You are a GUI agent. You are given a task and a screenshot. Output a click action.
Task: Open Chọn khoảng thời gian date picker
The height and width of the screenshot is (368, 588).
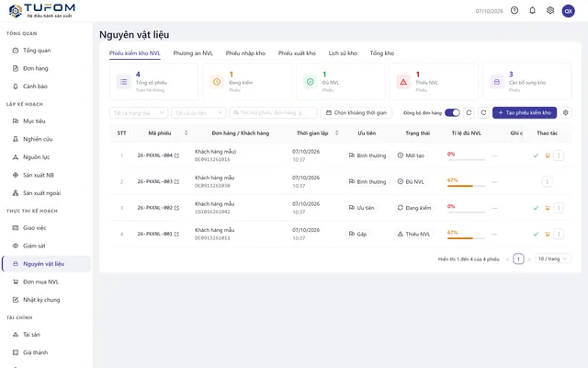pyautogui.click(x=356, y=112)
